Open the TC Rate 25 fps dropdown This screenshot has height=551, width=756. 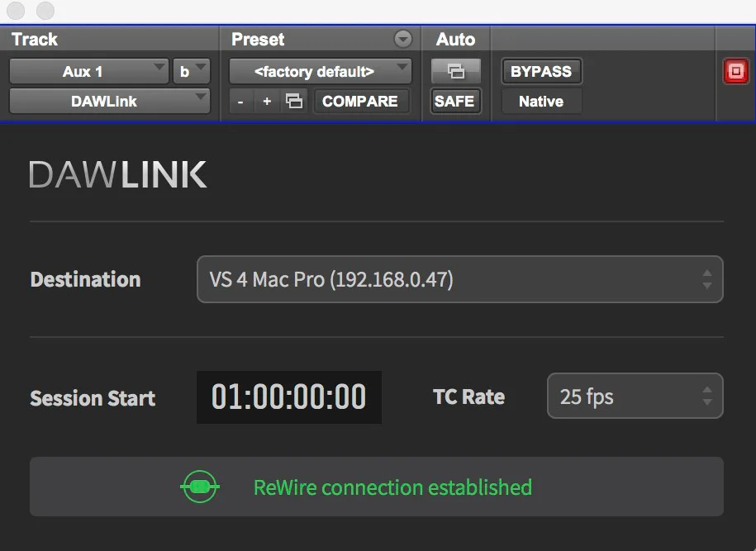(x=635, y=397)
